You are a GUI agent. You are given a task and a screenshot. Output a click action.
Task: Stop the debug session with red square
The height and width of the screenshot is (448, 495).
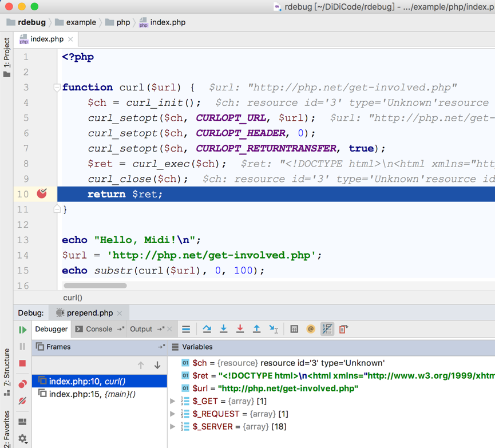tap(22, 363)
